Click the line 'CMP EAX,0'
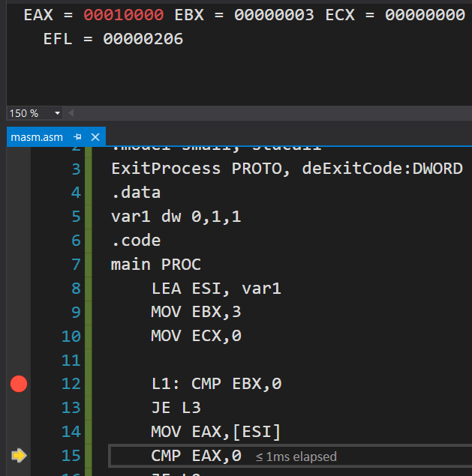Screen dimensions: 472x476 [196, 456]
